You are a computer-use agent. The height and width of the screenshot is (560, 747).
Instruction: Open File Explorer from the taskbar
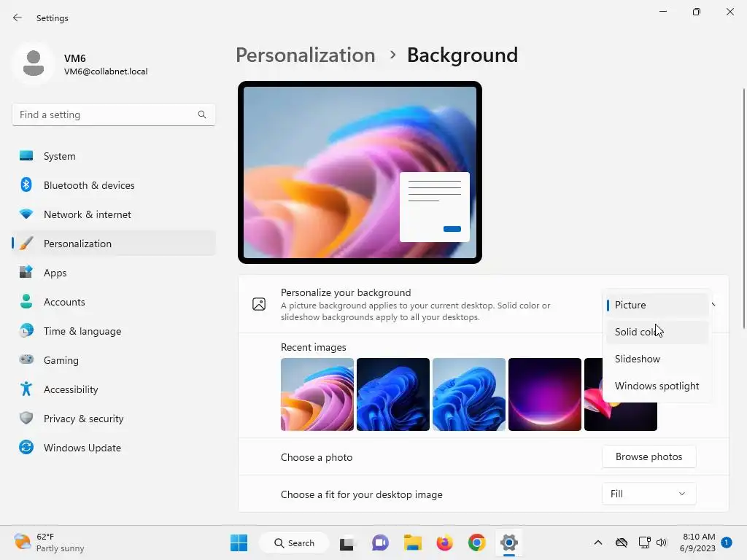[413, 542]
